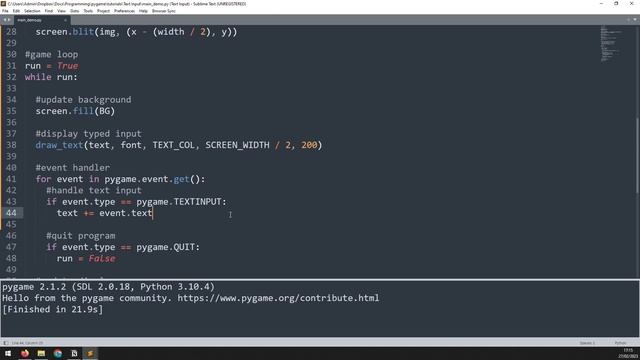Image resolution: width=640 pixels, height=360 pixels.
Task: Click the tab navigation arrows icon
Action: point(7,20)
